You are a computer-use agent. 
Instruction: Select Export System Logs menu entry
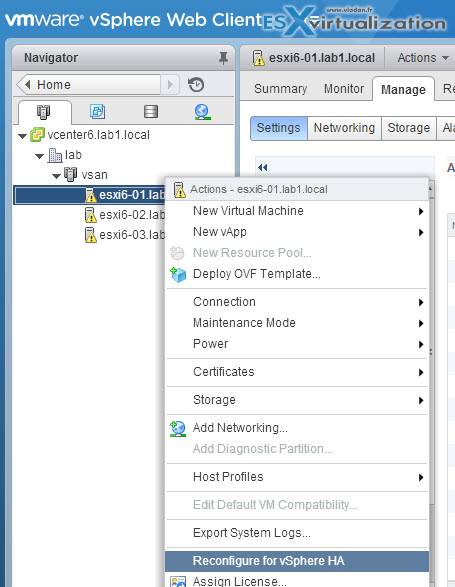click(x=297, y=533)
